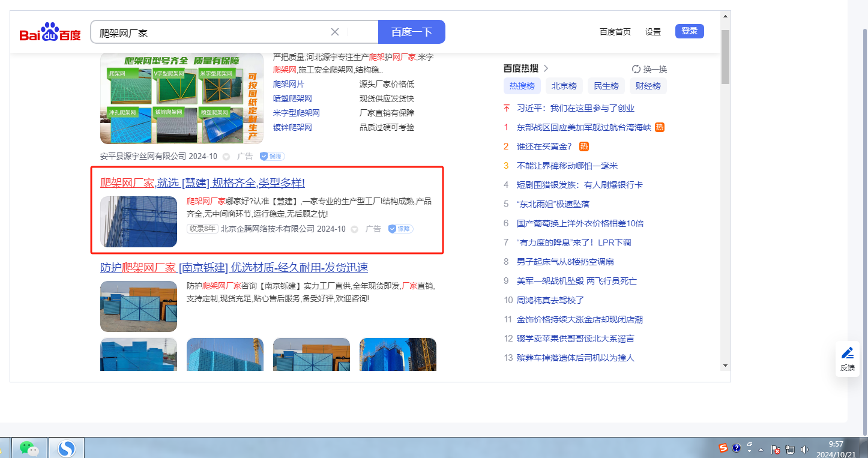Click the volume speaker tray icon
Image resolution: width=868 pixels, height=458 pixels.
[804, 449]
